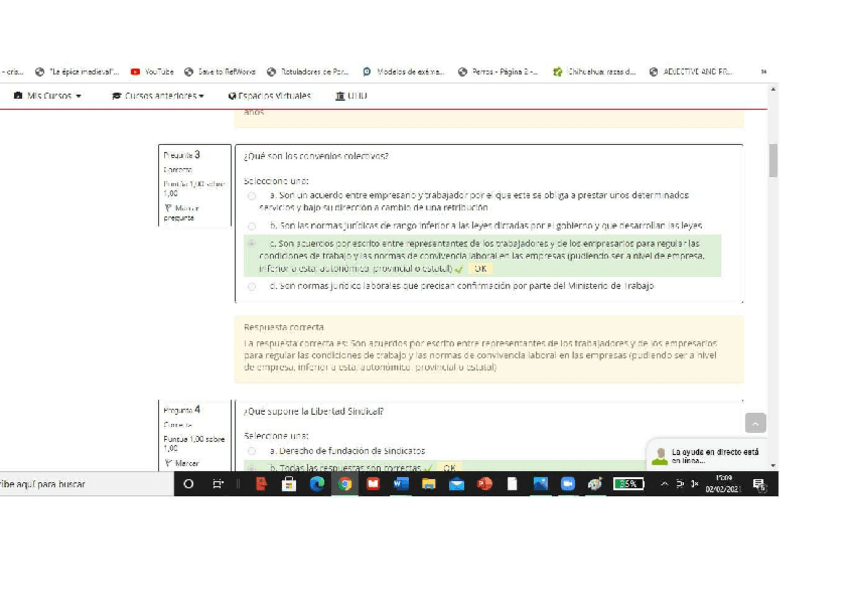Click the 'Respuesta correcta' feedback heading
Viewport: 848px width, 599px height.
(x=284, y=327)
